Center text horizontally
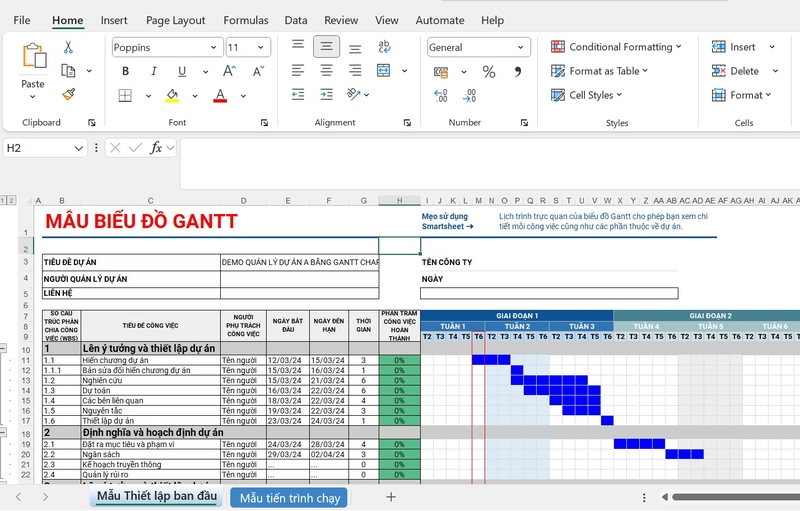The width and height of the screenshot is (800, 511). pos(327,70)
